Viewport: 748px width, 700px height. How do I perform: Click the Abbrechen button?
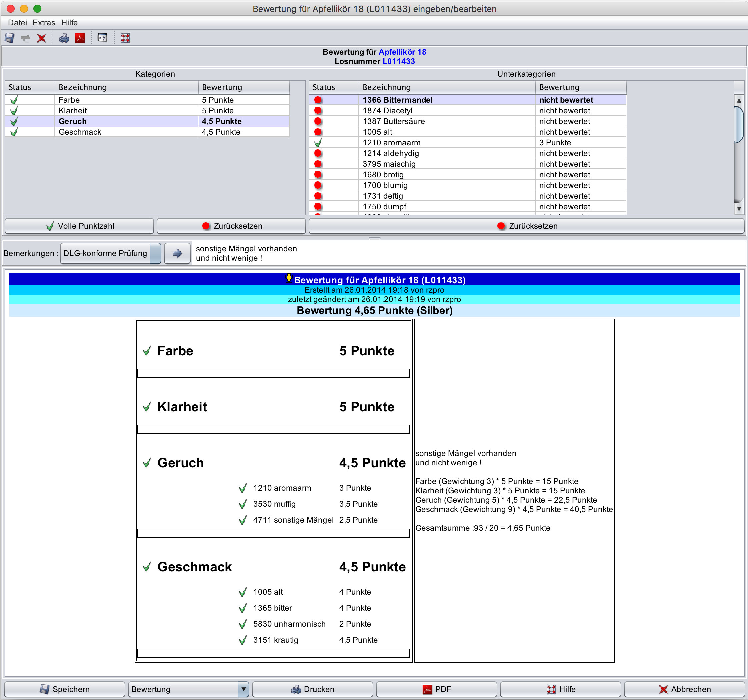click(684, 689)
